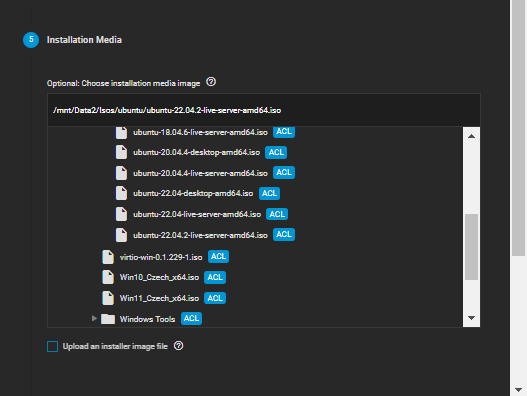Click file browser scroll down arrow
This screenshot has height=396, width=527.
[471, 318]
